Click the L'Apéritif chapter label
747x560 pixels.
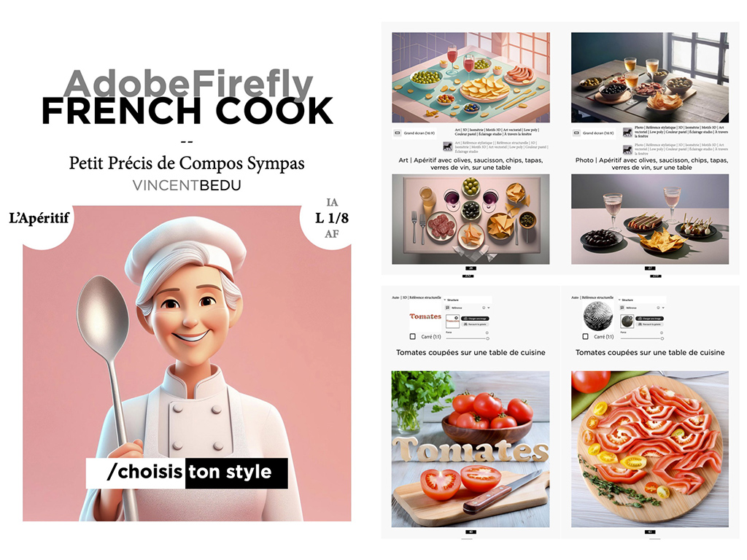click(39, 218)
